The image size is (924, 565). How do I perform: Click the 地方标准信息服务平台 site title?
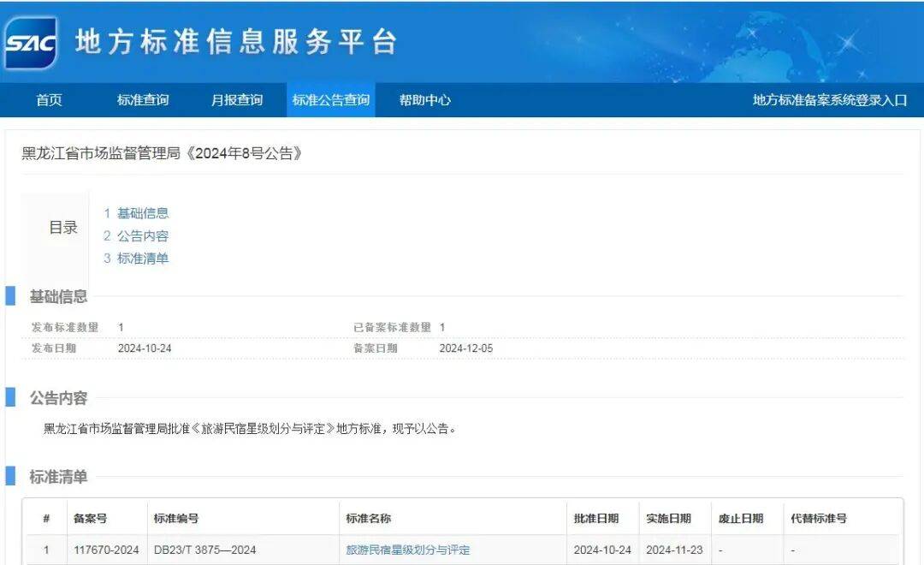(236, 42)
